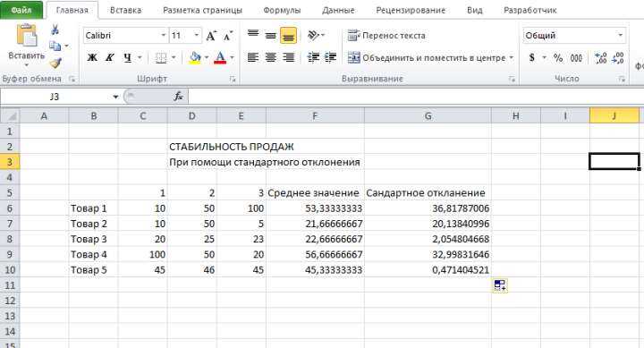Switch to the Вид tab
Viewport: 644px width, 348px height.
pyautogui.click(x=474, y=10)
